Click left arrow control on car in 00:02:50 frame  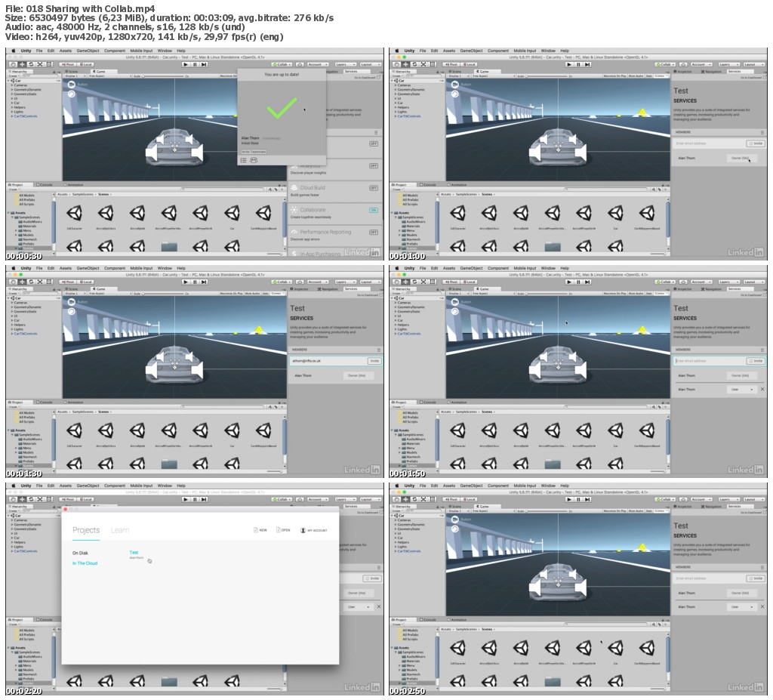[535, 587]
